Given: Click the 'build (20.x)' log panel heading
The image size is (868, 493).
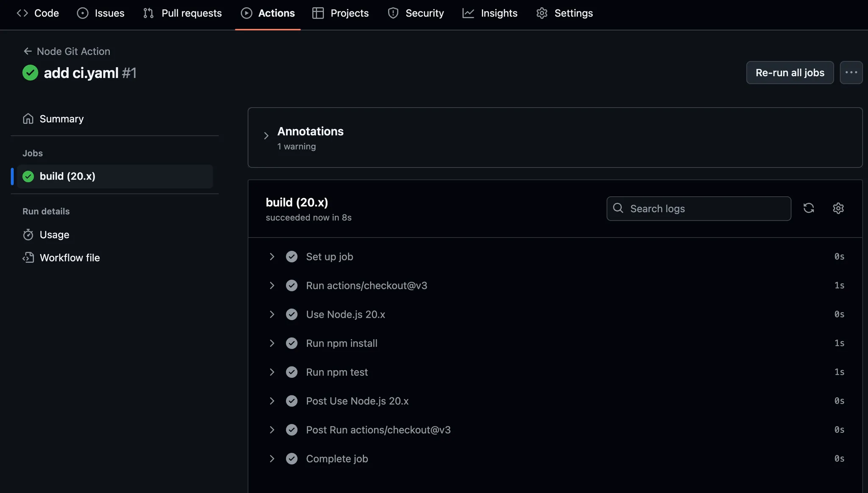Looking at the screenshot, I should tap(297, 202).
